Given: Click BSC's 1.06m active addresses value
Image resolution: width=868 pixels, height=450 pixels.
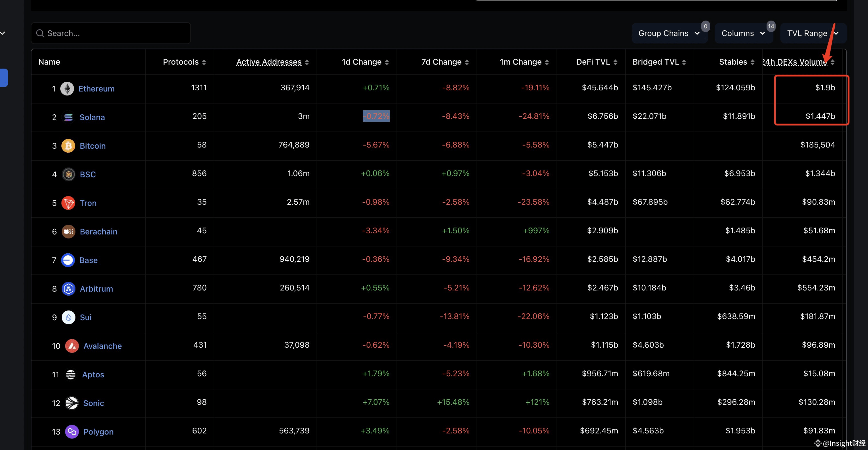Looking at the screenshot, I should tap(298, 174).
